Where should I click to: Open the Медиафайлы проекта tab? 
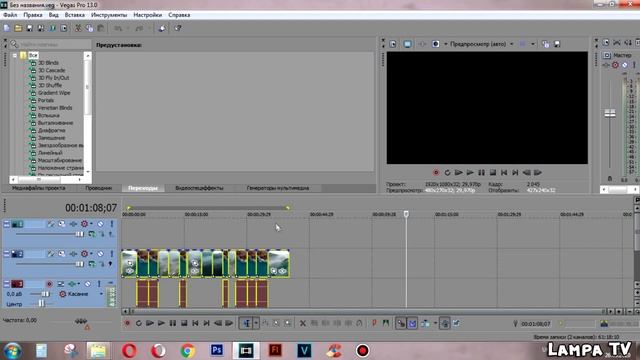tap(38, 188)
